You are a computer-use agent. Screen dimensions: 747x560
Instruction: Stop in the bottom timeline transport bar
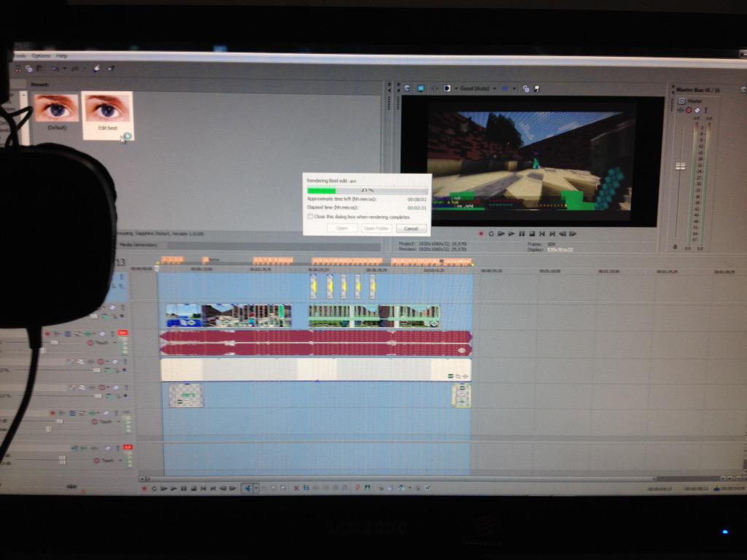coord(194,489)
